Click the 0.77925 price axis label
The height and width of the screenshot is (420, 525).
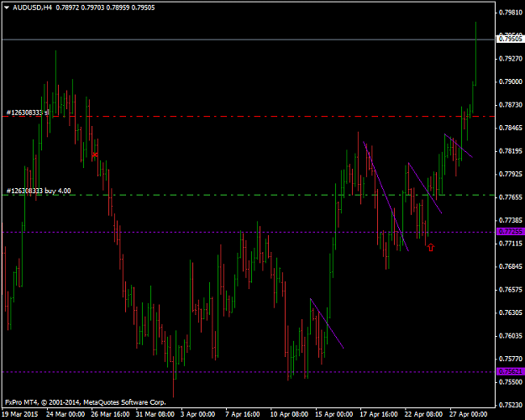click(x=510, y=174)
